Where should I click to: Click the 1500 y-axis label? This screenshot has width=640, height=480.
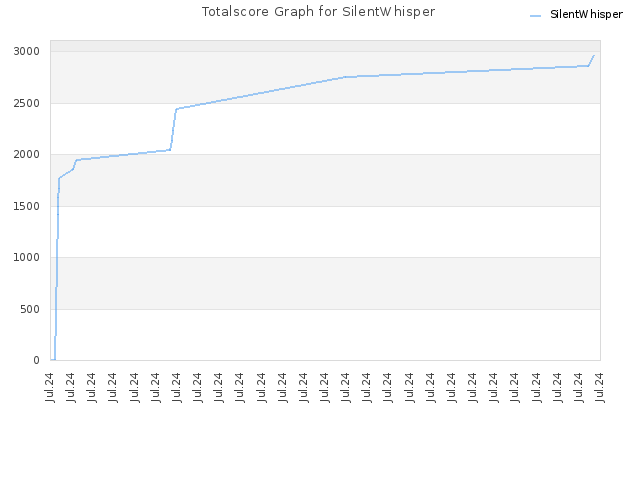[x=27, y=206]
